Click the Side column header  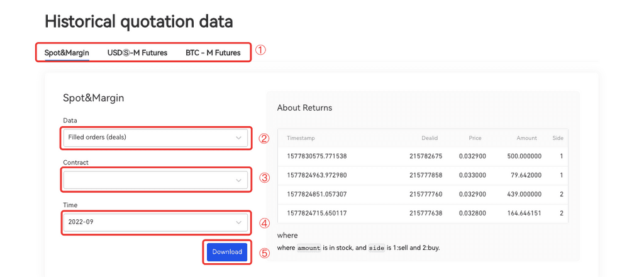pos(557,138)
